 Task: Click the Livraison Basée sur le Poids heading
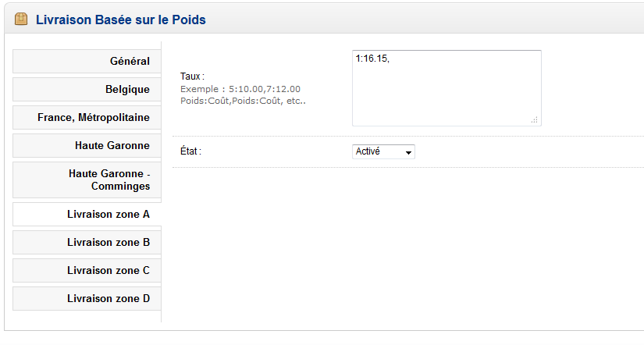(x=121, y=20)
